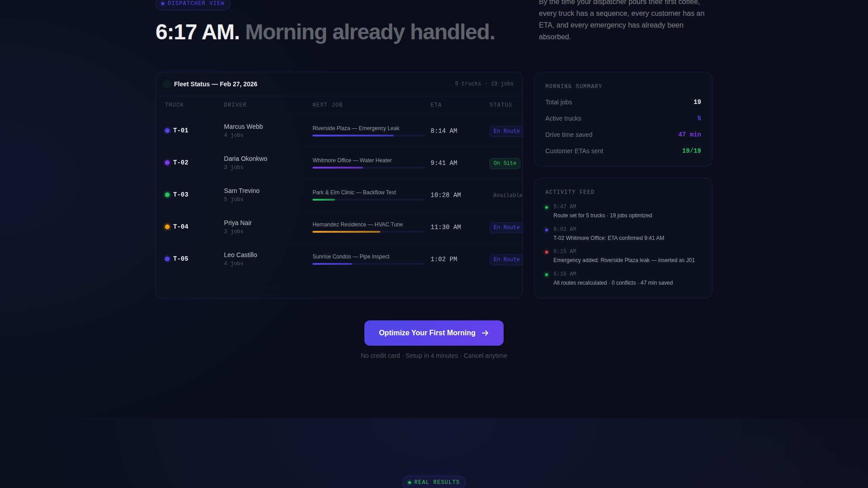Click the Whitmore Office — Water Heater job
The height and width of the screenshot is (488, 868).
pyautogui.click(x=352, y=160)
